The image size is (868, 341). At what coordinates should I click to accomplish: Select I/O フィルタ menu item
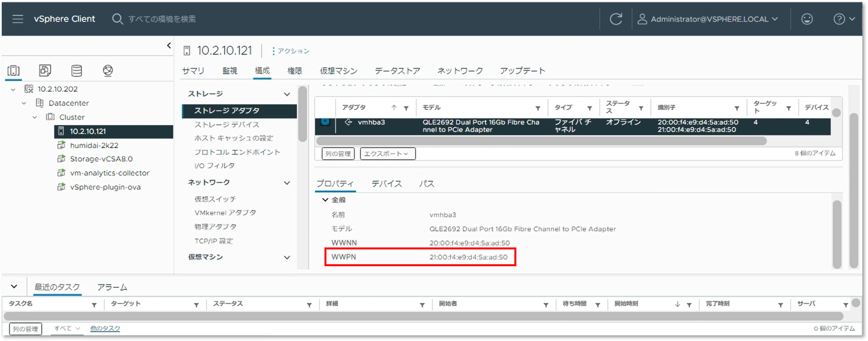click(x=214, y=166)
